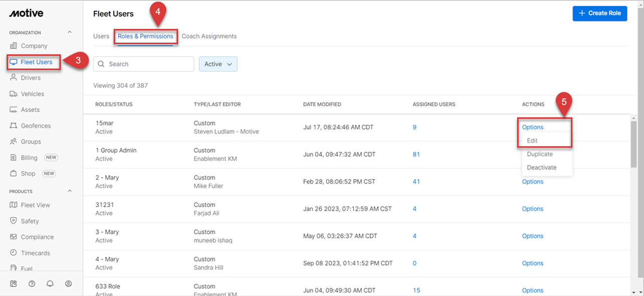The width and height of the screenshot is (644, 296).
Task: Choose Edit from the Options menu
Action: coord(532,141)
